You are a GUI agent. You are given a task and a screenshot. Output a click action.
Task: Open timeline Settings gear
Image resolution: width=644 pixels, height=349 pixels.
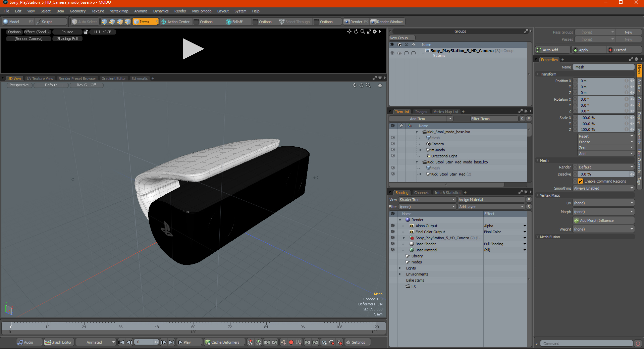[358, 342]
